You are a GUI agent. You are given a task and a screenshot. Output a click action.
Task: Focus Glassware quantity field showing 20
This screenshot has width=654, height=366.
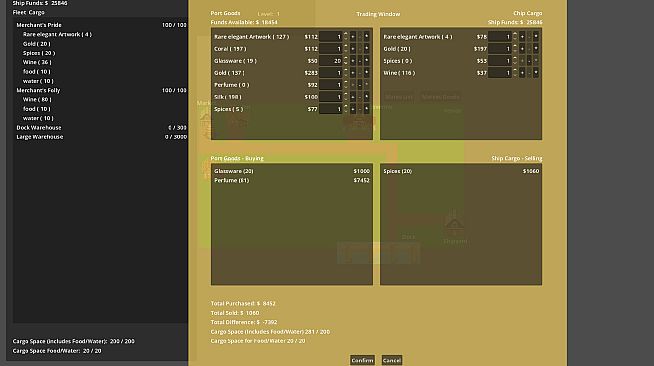pyautogui.click(x=331, y=61)
